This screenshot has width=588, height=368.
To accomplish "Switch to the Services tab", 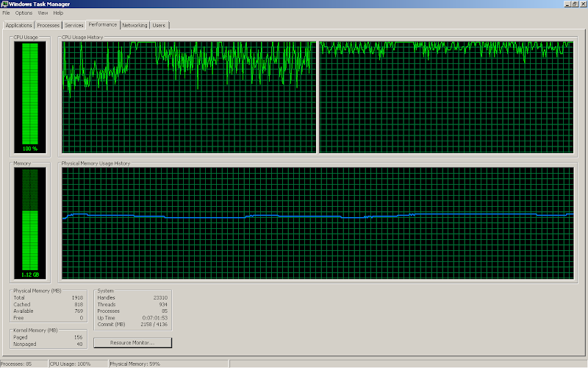I will pyautogui.click(x=74, y=25).
